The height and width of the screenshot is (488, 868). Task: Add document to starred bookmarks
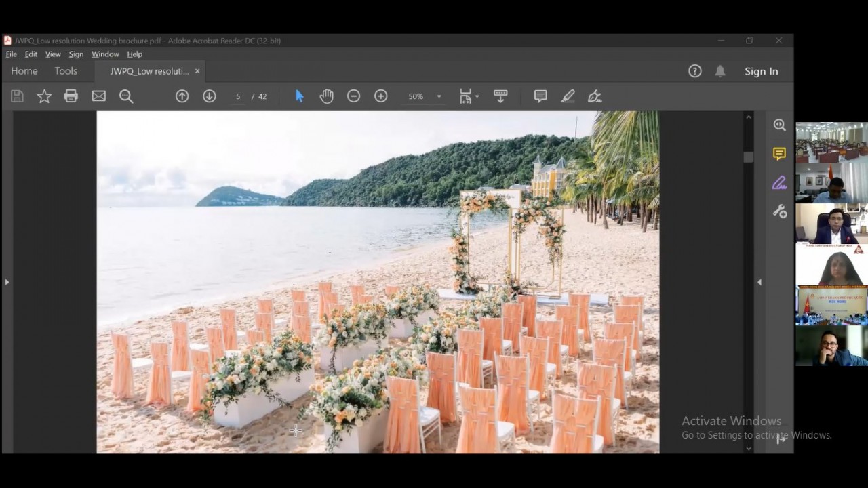tap(44, 96)
